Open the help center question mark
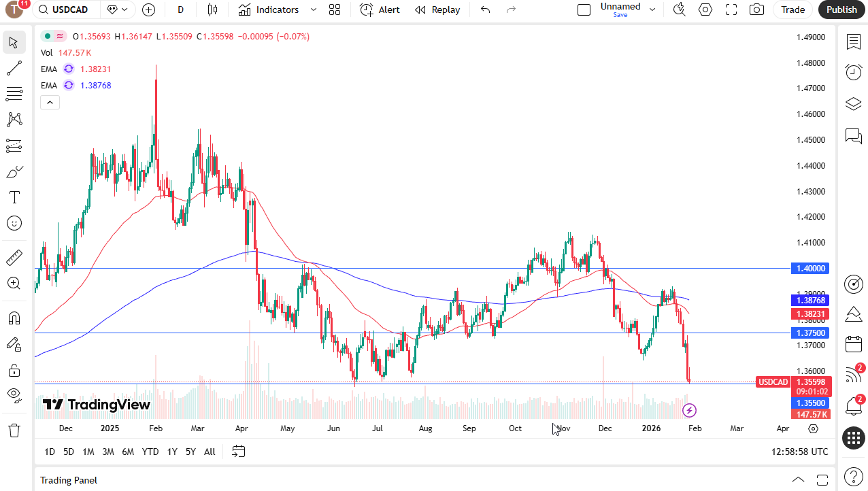 pos(854,477)
